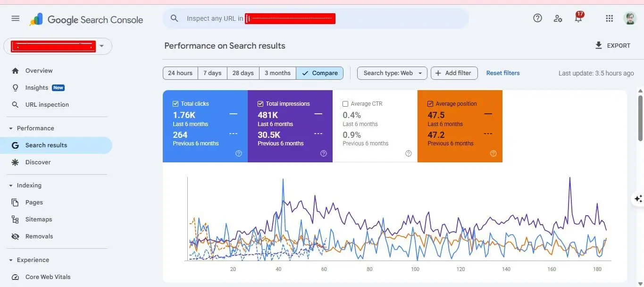Open the Removals tool
Image resolution: width=644 pixels, height=287 pixels.
pos(39,236)
